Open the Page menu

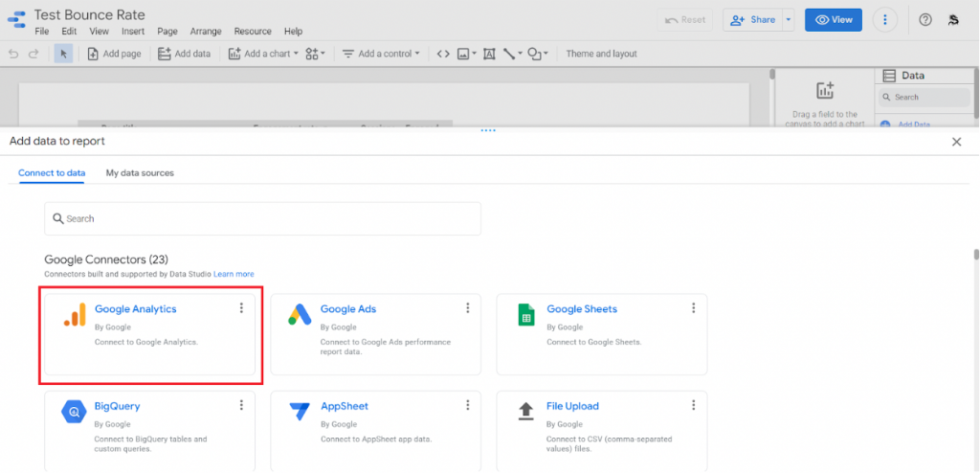(x=167, y=32)
